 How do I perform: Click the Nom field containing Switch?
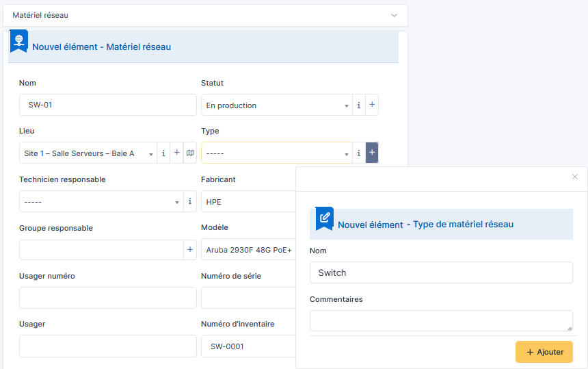(441, 273)
